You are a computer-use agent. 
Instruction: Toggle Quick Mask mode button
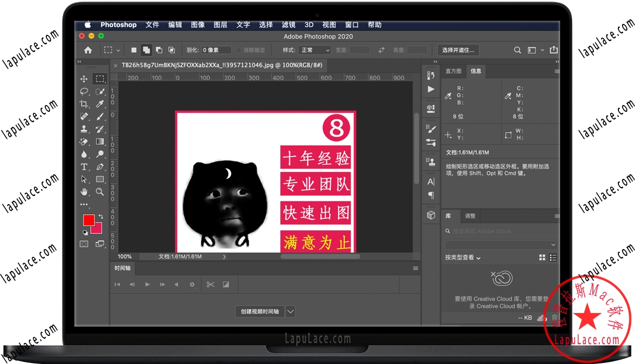pyautogui.click(x=84, y=243)
